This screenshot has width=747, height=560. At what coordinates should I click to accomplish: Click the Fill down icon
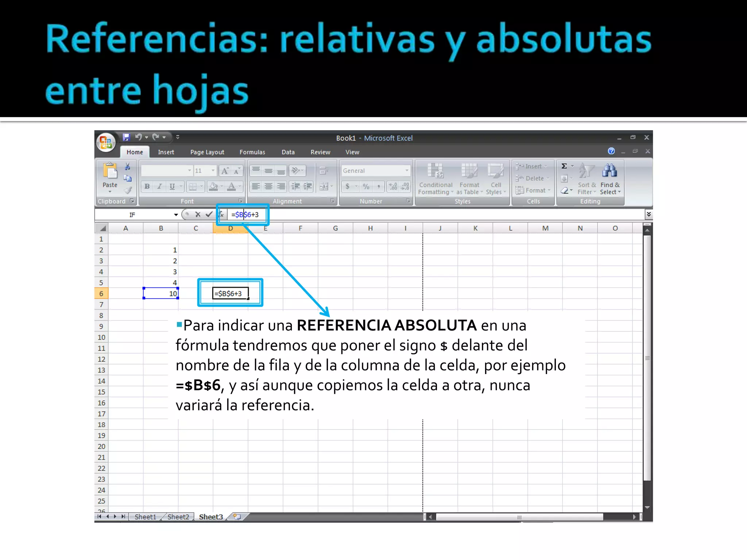564,179
